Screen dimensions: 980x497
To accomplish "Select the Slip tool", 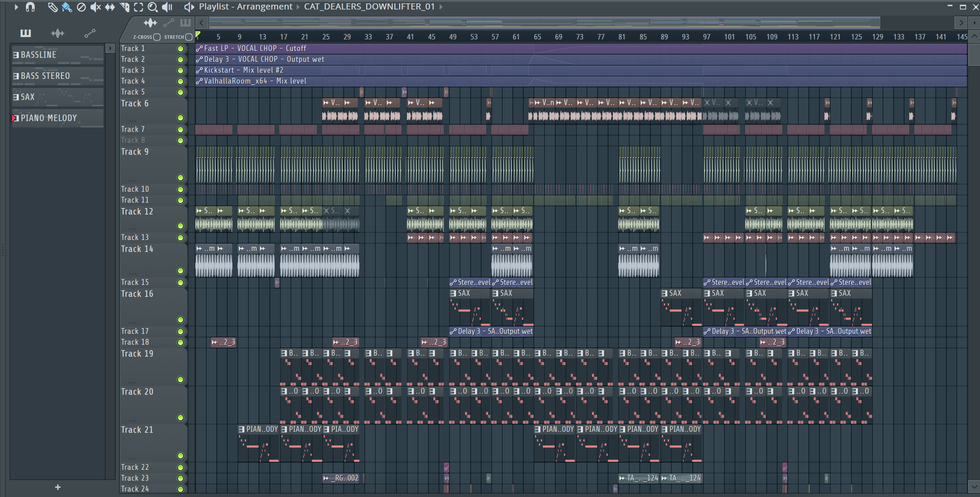I will pyautogui.click(x=110, y=7).
